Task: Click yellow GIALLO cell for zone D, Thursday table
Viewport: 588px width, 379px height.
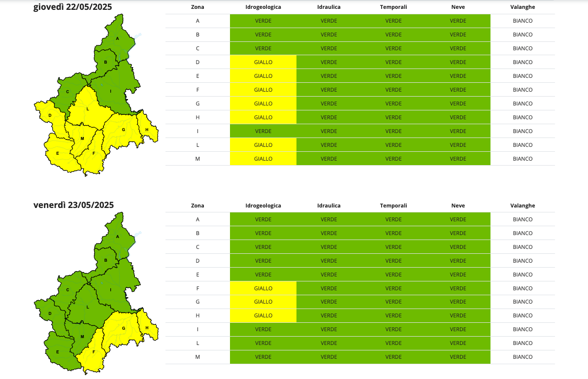Action: click(263, 62)
